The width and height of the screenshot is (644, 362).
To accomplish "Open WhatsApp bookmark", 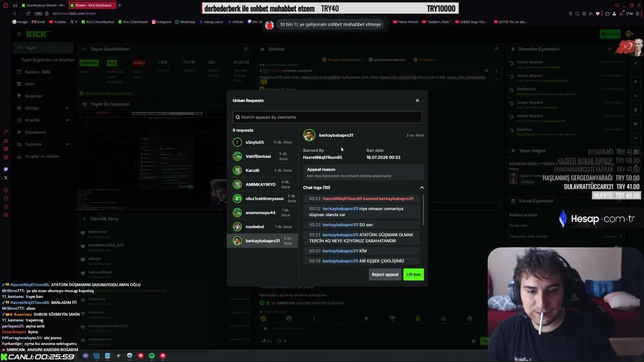I will coord(185,22).
